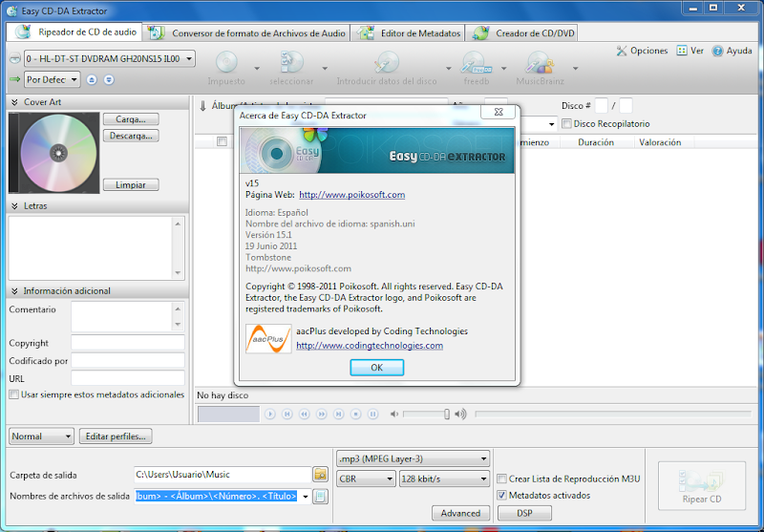Collapse the Información adicional section
Viewport: 764px width, 532px height.
14,291
